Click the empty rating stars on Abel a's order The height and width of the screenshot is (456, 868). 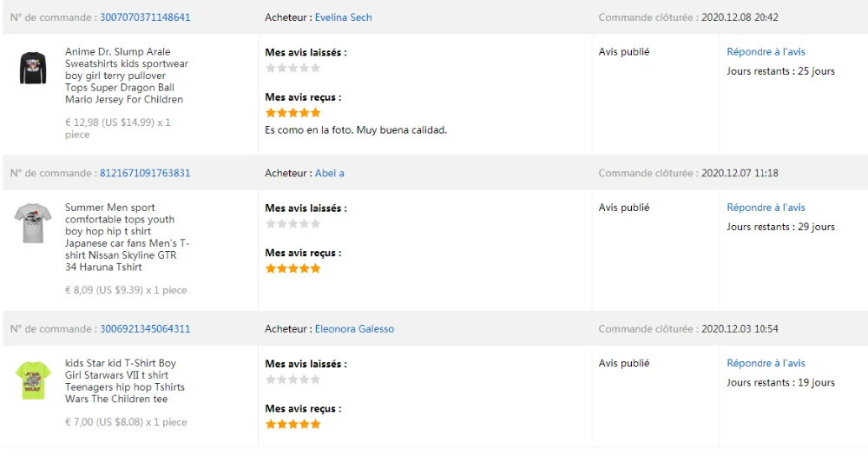pyautogui.click(x=293, y=223)
